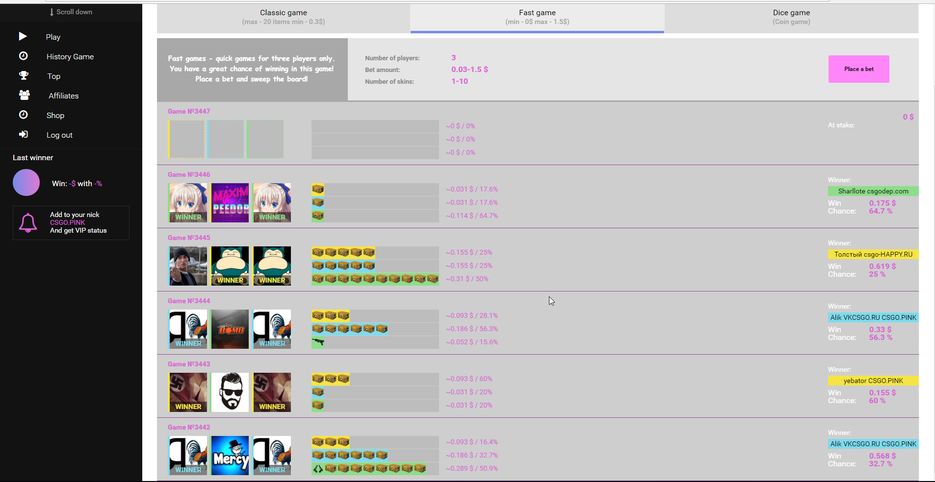Image resolution: width=935 pixels, height=482 pixels.
Task: Click the Shop icon in sidebar
Action: pos(23,115)
